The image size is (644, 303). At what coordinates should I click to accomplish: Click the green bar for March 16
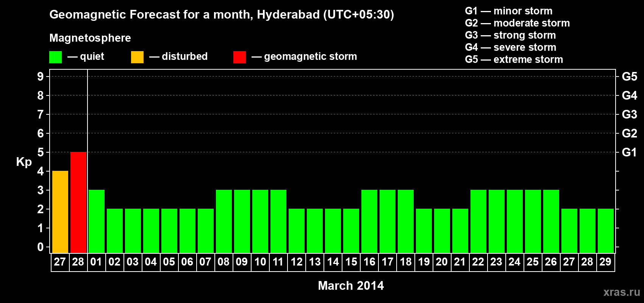pos(369,222)
